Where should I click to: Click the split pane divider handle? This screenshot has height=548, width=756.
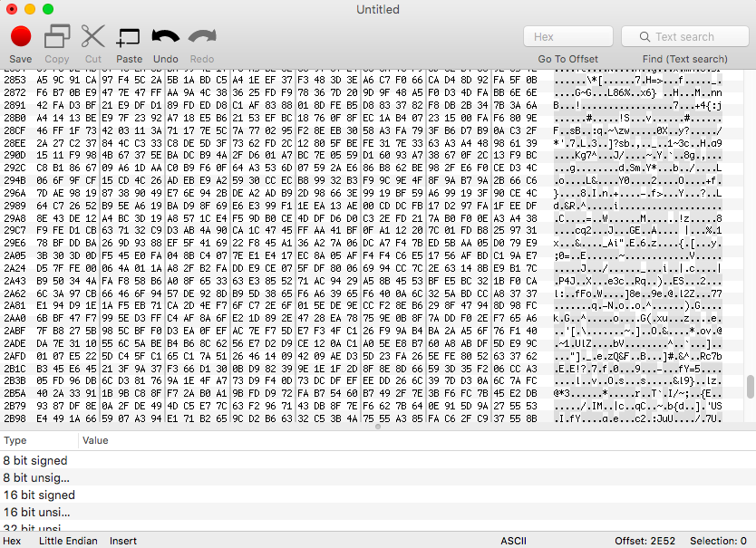[378, 427]
